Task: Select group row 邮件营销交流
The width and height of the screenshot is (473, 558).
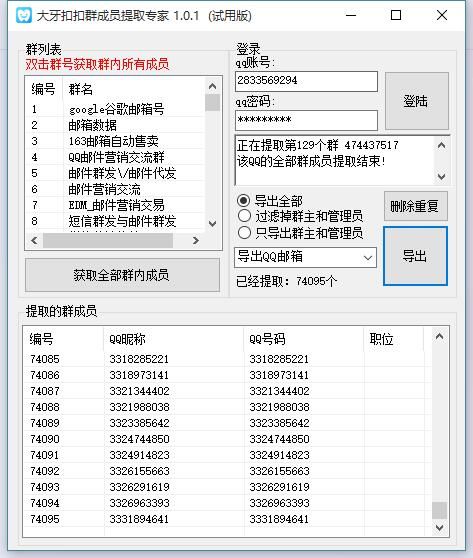Action: click(116, 189)
